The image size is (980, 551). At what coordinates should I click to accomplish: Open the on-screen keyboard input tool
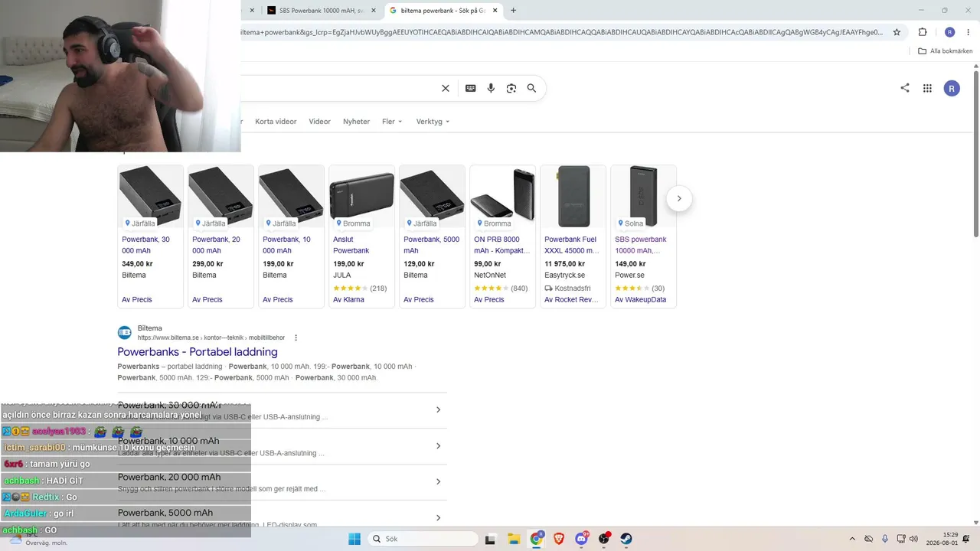click(x=471, y=88)
